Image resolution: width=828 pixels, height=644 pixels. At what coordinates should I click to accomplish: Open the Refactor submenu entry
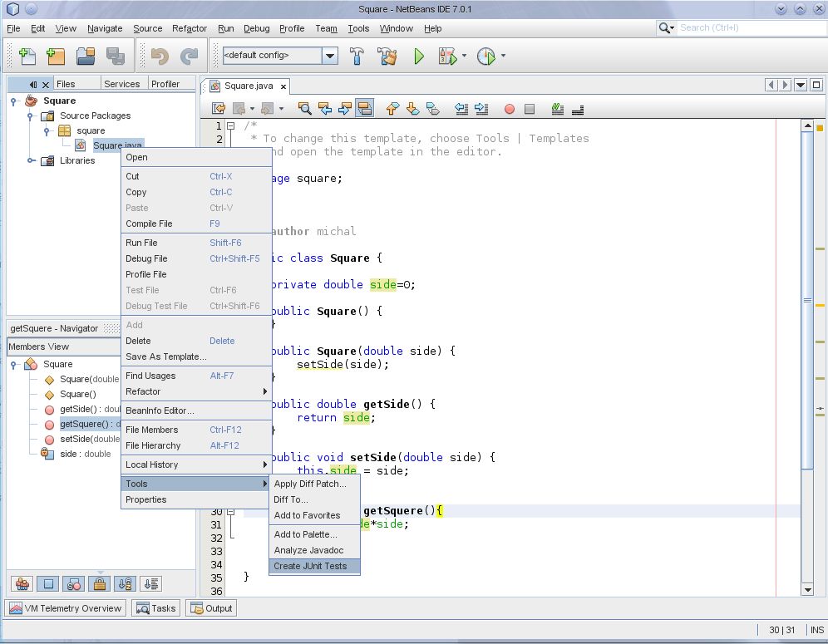196,391
